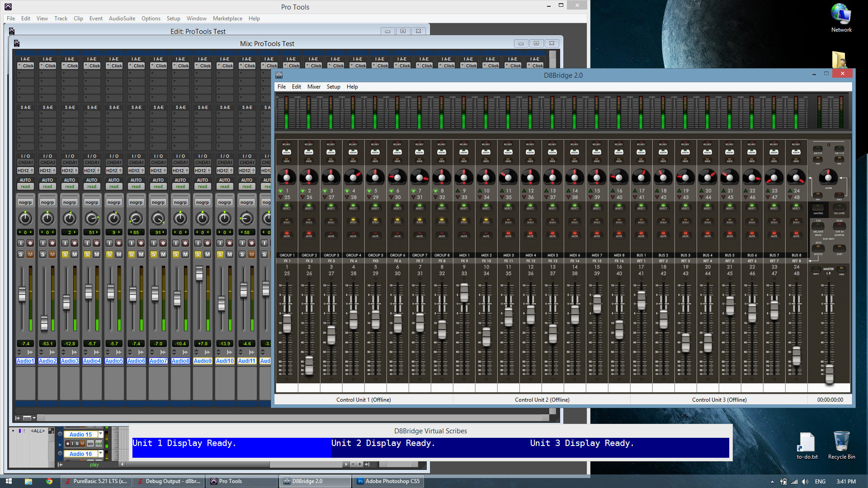Click the red down triangle for channel 25
The image size is (868, 488).
coord(280,197)
